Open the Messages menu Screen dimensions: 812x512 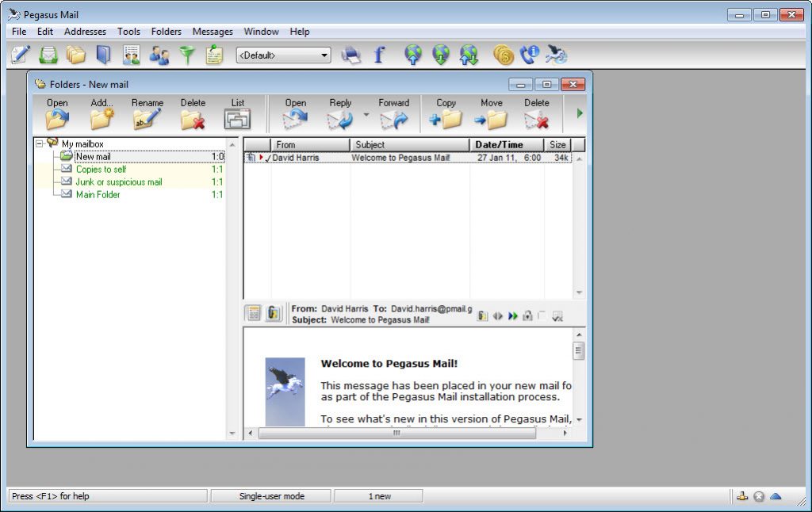[213, 32]
